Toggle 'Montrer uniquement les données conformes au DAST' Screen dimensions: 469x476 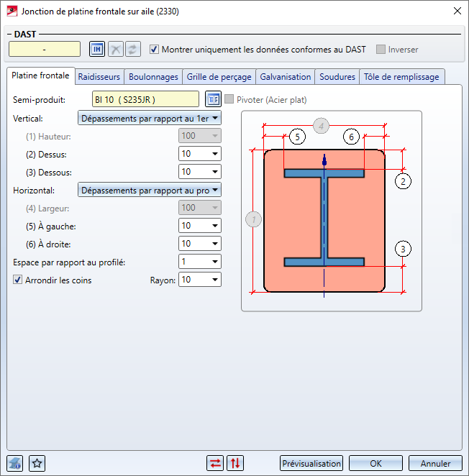[x=154, y=49]
